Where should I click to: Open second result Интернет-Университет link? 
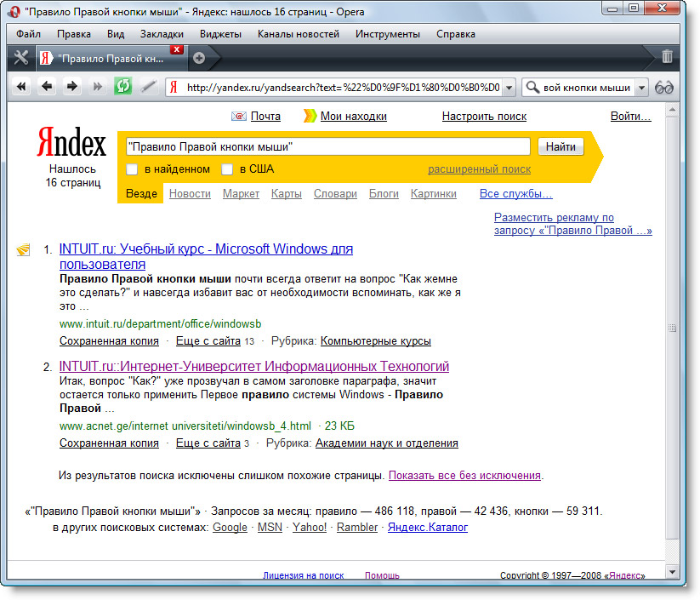(254, 366)
